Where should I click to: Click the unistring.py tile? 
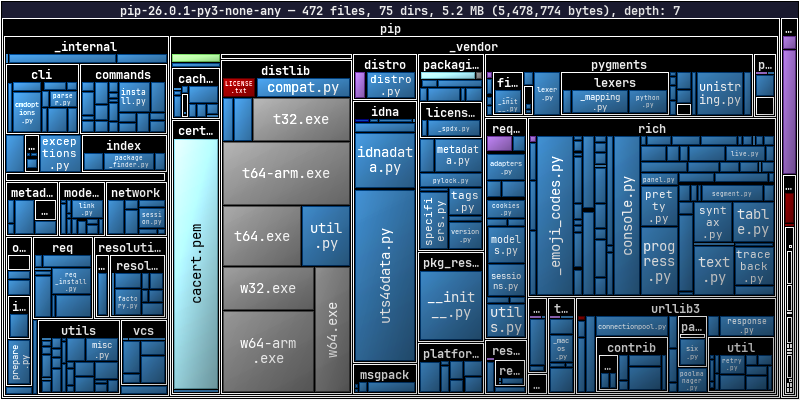pyautogui.click(x=719, y=93)
